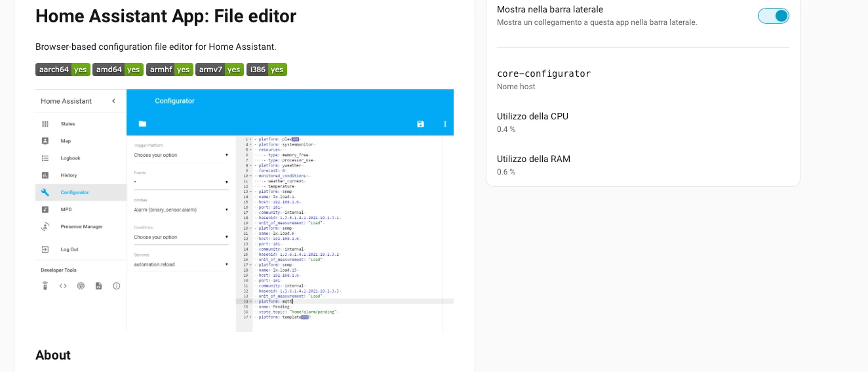Click code line 'platform: systemmonitor'
Screen dimensions: 868x372
[286, 144]
